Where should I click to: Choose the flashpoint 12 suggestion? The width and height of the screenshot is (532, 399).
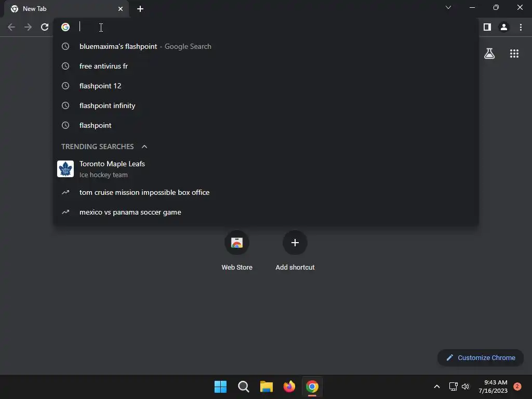266,86
